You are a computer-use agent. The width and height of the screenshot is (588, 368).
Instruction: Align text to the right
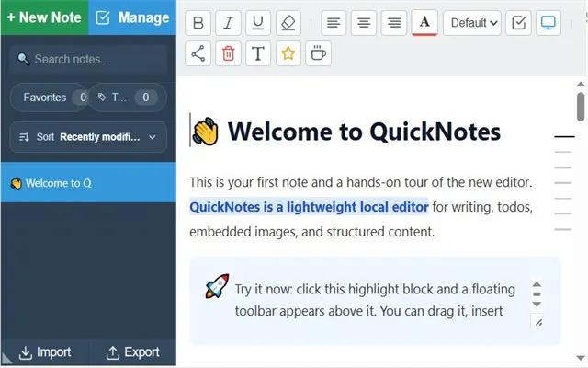coord(394,23)
